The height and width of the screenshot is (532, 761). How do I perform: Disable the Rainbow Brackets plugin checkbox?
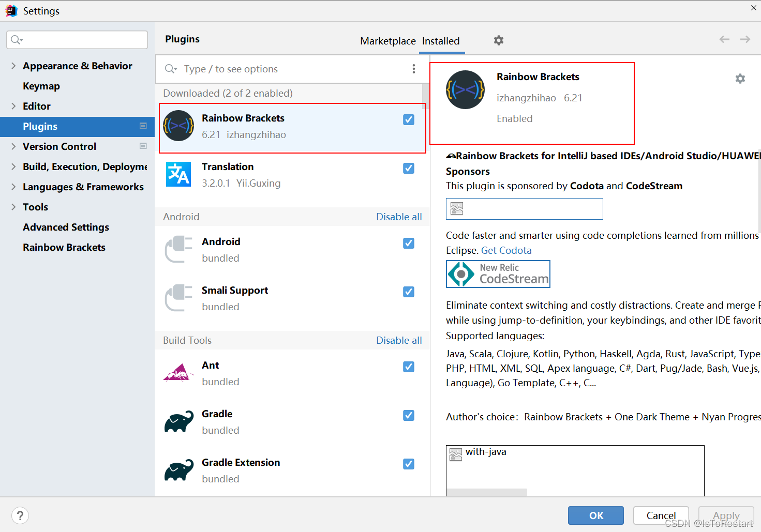click(409, 119)
